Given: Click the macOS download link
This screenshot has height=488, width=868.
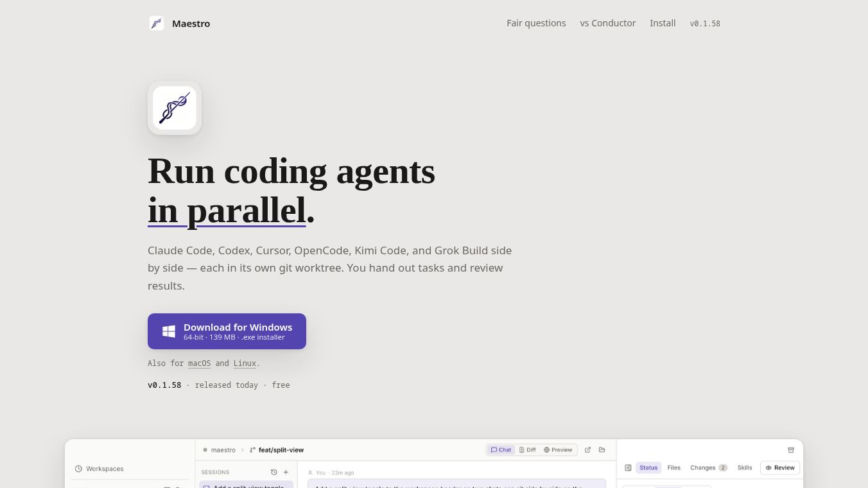Looking at the screenshot, I should point(199,363).
